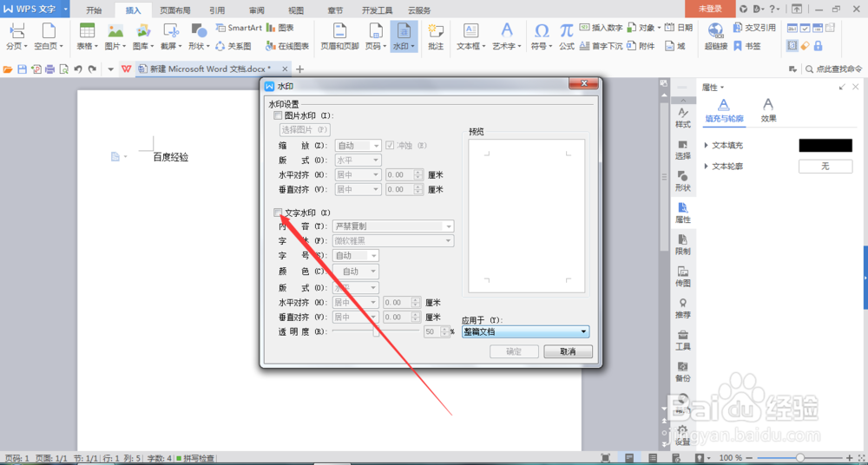The width and height of the screenshot is (868, 465).
Task: Toggle the 冲蚀 washout checkbox
Action: point(391,146)
